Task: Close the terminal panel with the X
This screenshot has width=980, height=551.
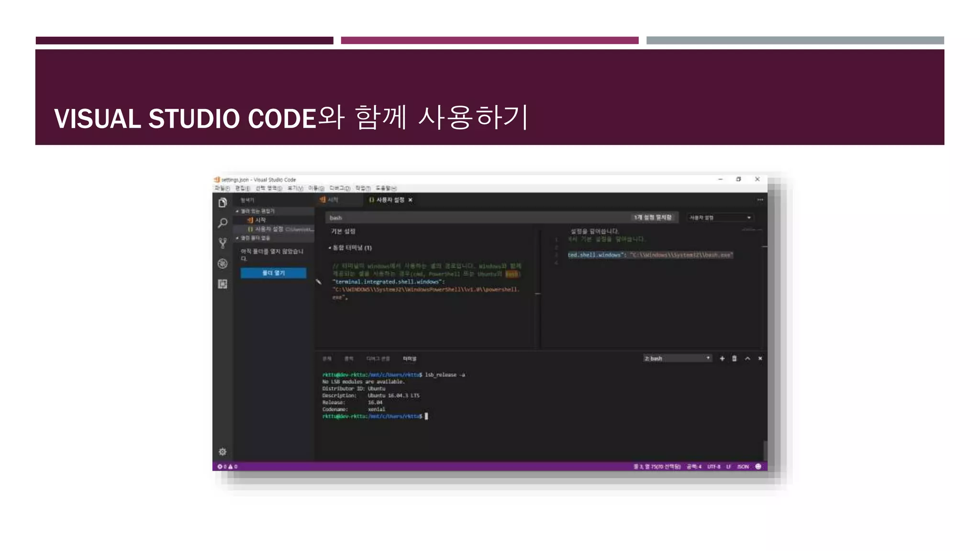Action: coord(760,358)
